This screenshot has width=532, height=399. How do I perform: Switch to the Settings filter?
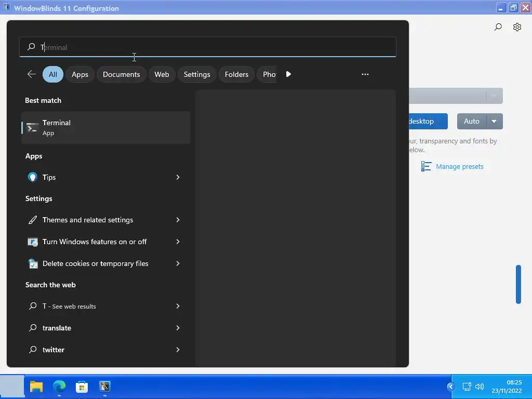click(x=197, y=74)
